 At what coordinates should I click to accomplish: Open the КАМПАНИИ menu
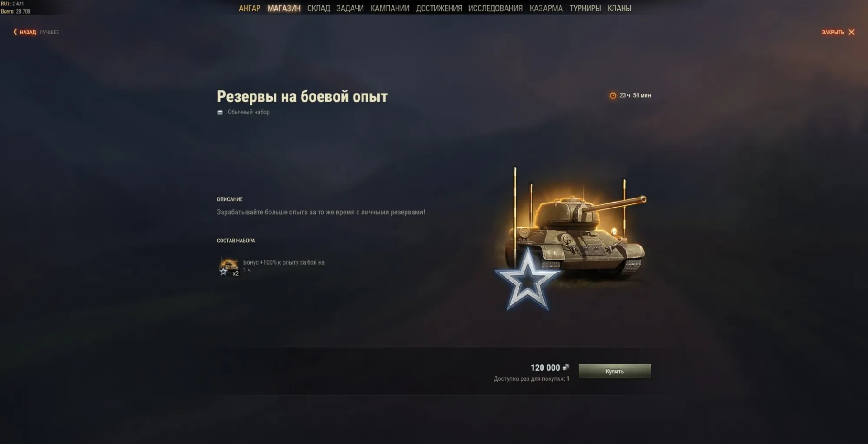click(x=390, y=8)
